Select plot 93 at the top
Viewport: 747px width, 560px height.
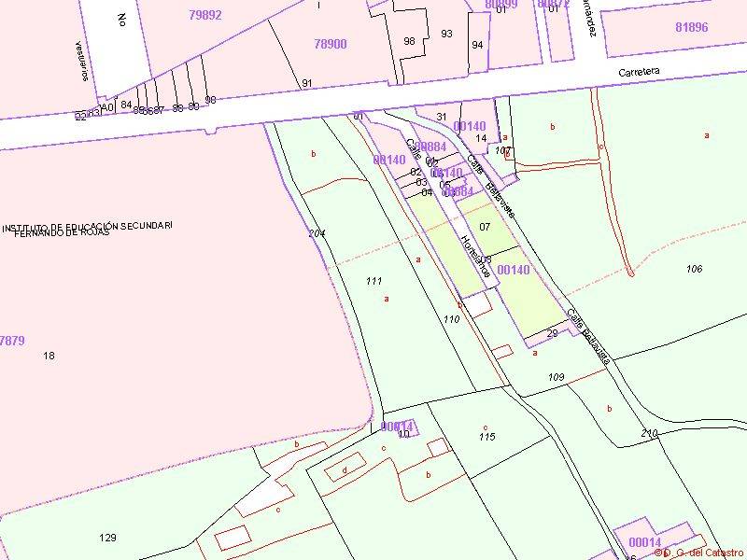446,34
